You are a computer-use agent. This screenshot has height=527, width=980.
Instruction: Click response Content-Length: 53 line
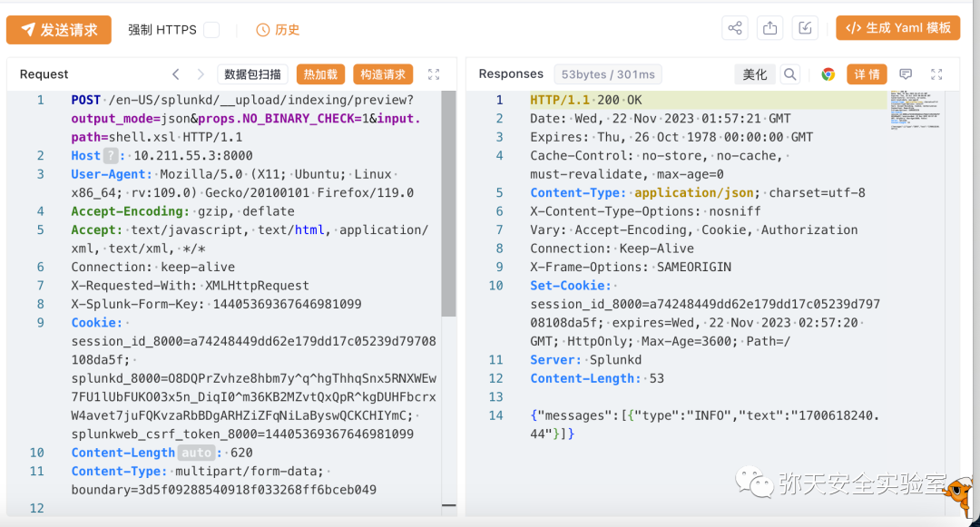click(597, 378)
